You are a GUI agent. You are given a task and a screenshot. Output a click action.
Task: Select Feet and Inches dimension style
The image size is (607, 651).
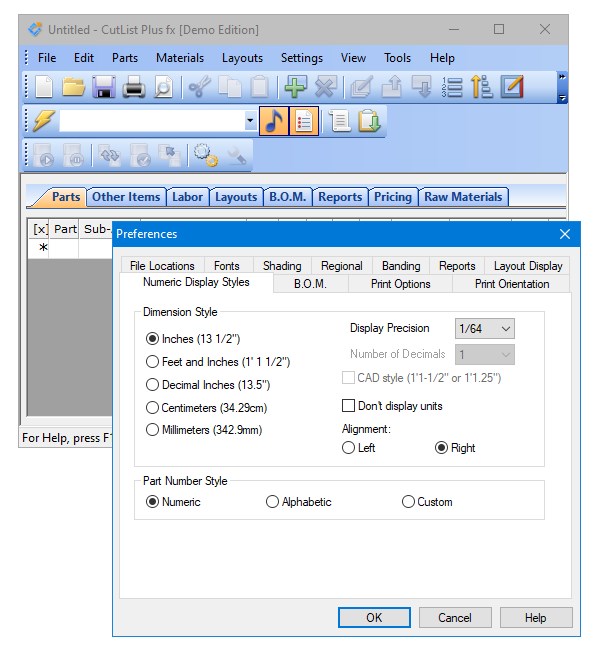click(x=218, y=362)
